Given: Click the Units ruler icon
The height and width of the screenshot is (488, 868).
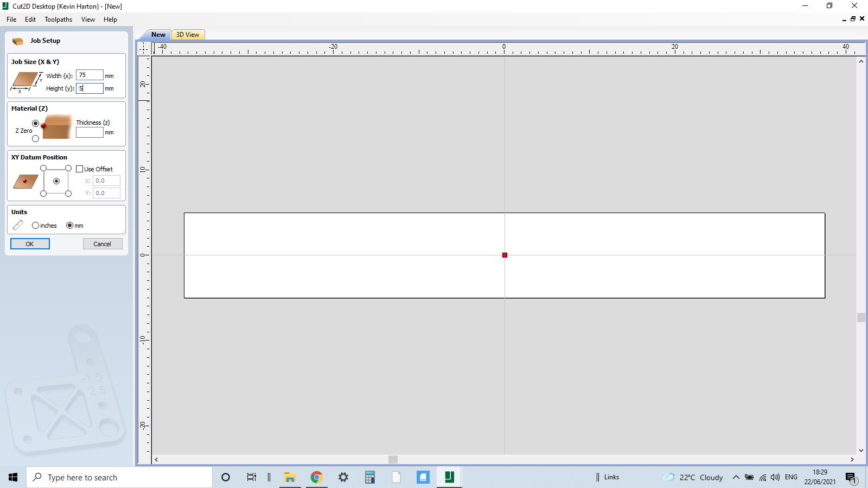Looking at the screenshot, I should click(x=18, y=225).
